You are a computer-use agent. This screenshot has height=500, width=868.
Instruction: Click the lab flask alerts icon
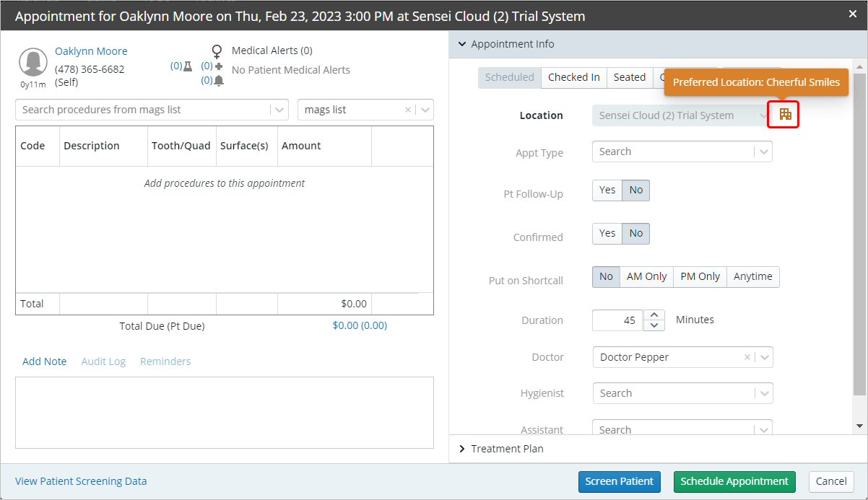tap(188, 66)
